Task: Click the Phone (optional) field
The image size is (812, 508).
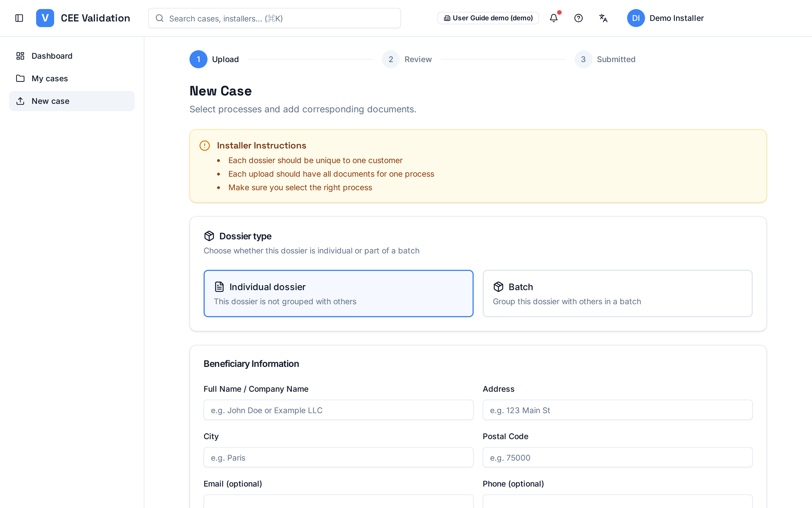Action: tap(617, 501)
